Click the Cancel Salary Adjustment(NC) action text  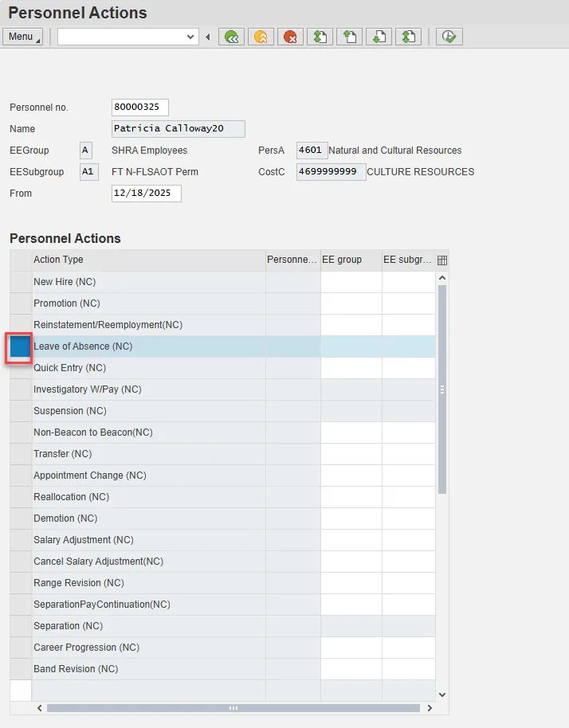coord(99,562)
